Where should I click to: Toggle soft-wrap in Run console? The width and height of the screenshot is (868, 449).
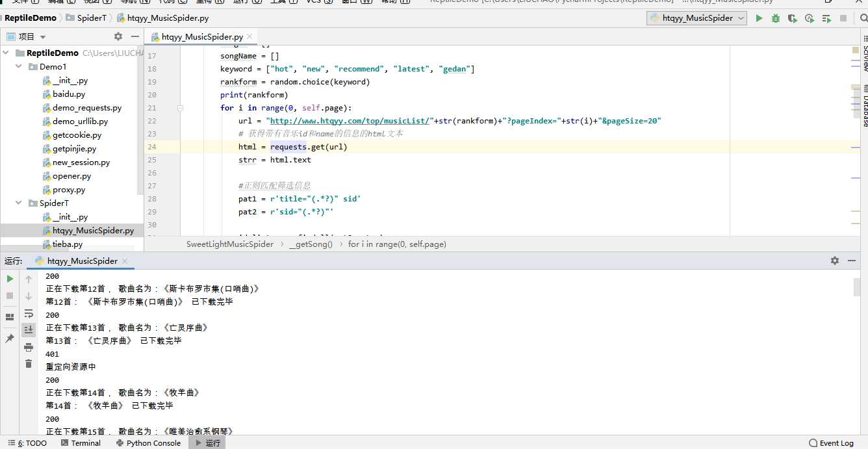tap(29, 313)
